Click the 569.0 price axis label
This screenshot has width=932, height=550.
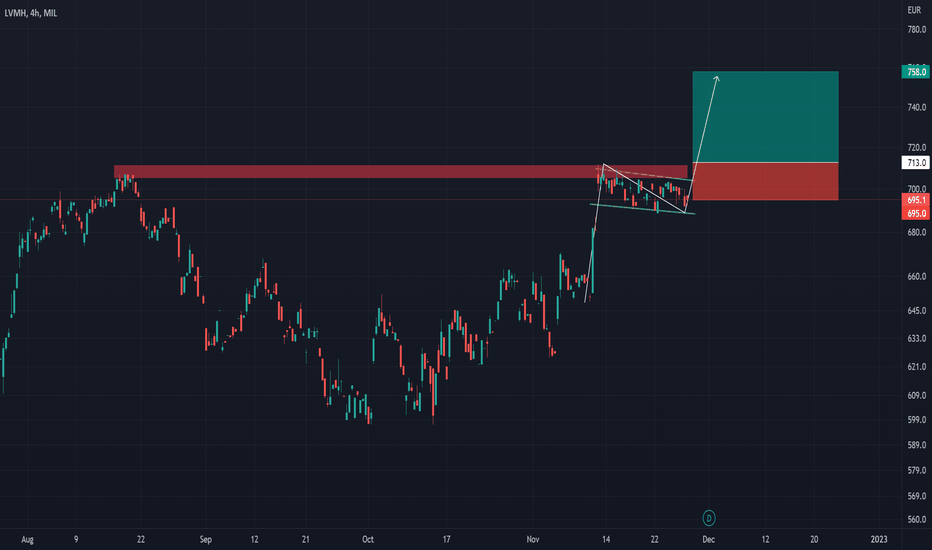tap(917, 496)
